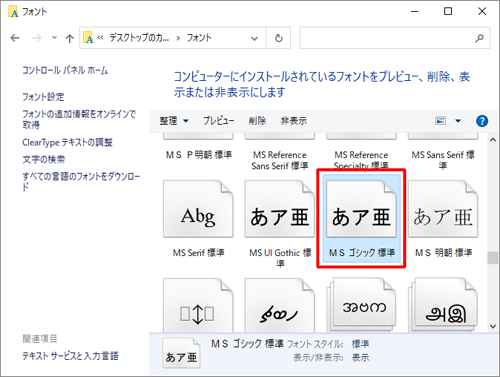Click the scrollbar up arrow
The image size is (500, 377).
pyautogui.click(x=493, y=140)
